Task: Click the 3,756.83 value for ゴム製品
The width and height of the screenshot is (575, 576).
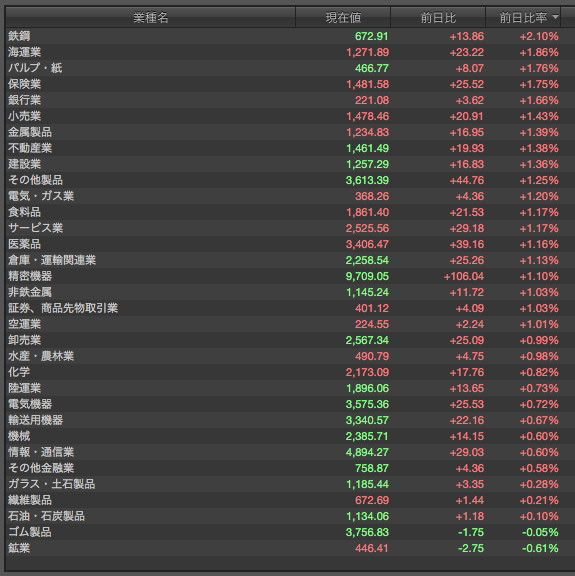Action: point(367,532)
